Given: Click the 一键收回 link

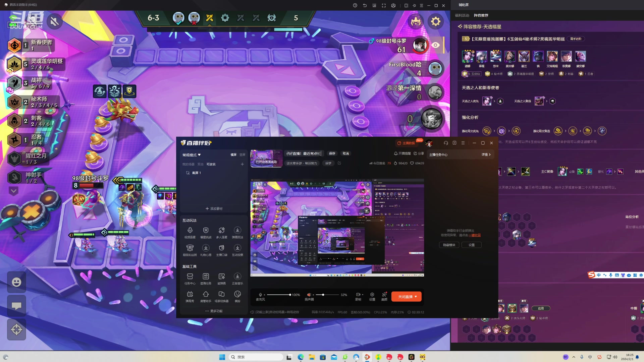Looking at the screenshot, I should [475, 235].
